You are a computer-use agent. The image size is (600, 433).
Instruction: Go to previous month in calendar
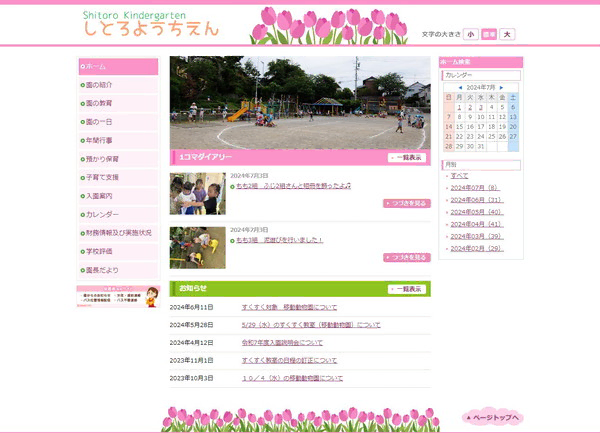[459, 87]
